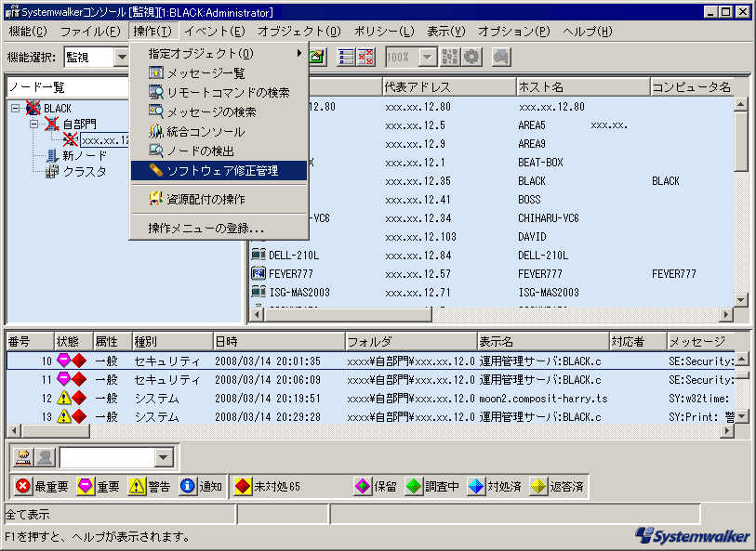The height and width of the screenshot is (551, 756).
Task: Click the important icon in row 11
Action: (63, 379)
